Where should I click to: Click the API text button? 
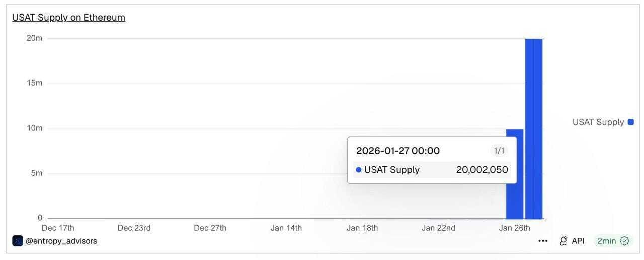pos(578,241)
